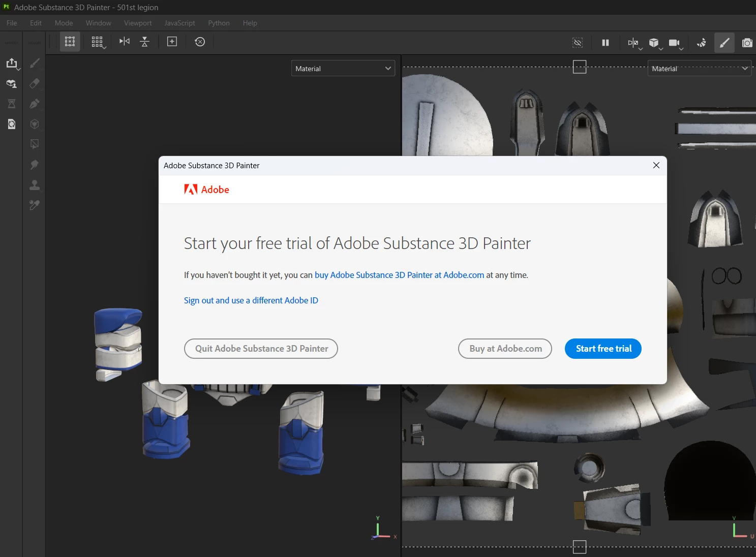Click the box with person assets icon
Image resolution: width=756 pixels, height=557 pixels.
pos(11,83)
